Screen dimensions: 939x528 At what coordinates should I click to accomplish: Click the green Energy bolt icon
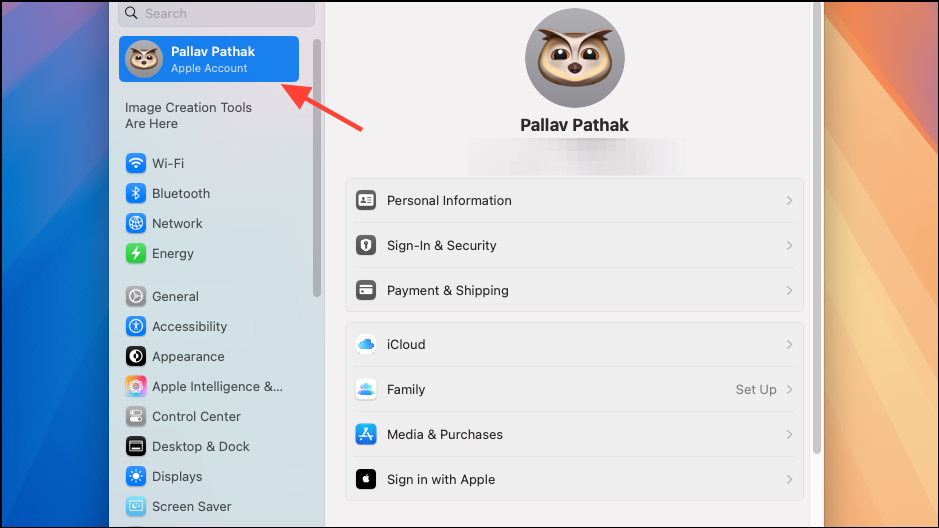[x=136, y=253]
